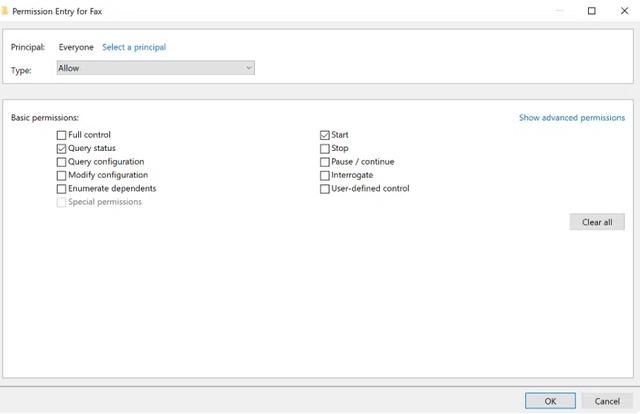Open the Type dropdown set to Allow

[155, 68]
